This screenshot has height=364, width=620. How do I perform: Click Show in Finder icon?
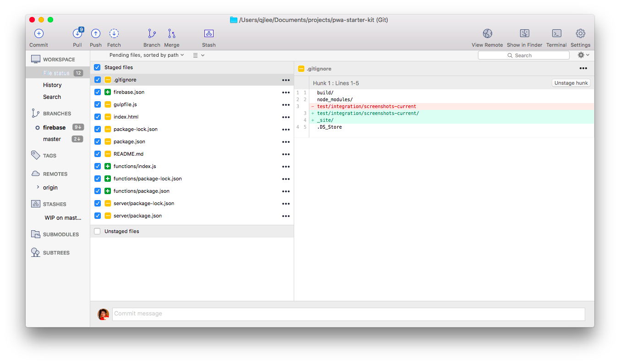tap(525, 33)
